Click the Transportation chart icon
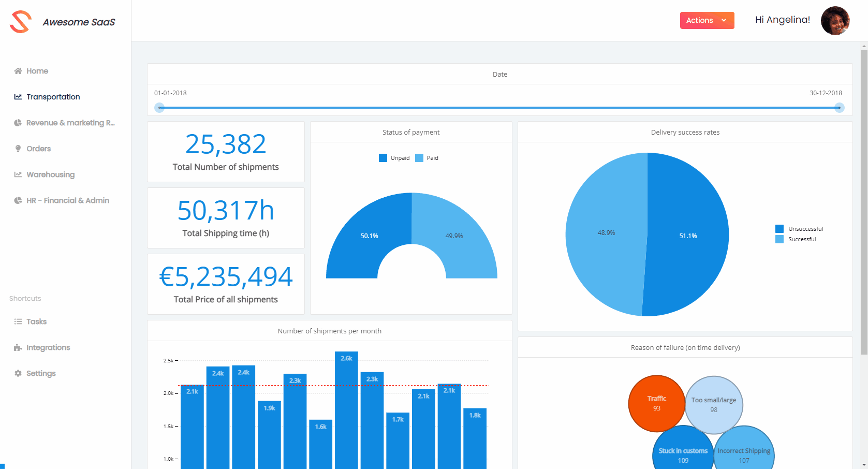The width and height of the screenshot is (868, 469). pos(18,97)
